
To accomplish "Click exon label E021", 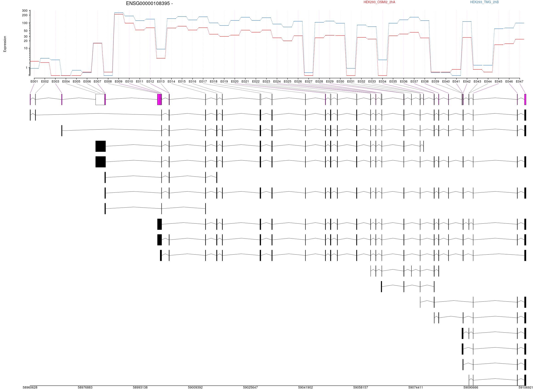I will 245,82.
